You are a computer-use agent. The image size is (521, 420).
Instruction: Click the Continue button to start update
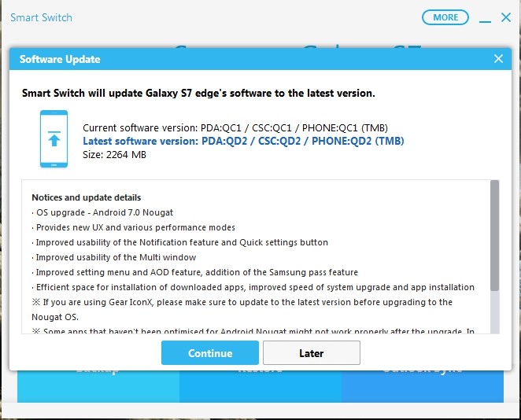pyautogui.click(x=209, y=352)
